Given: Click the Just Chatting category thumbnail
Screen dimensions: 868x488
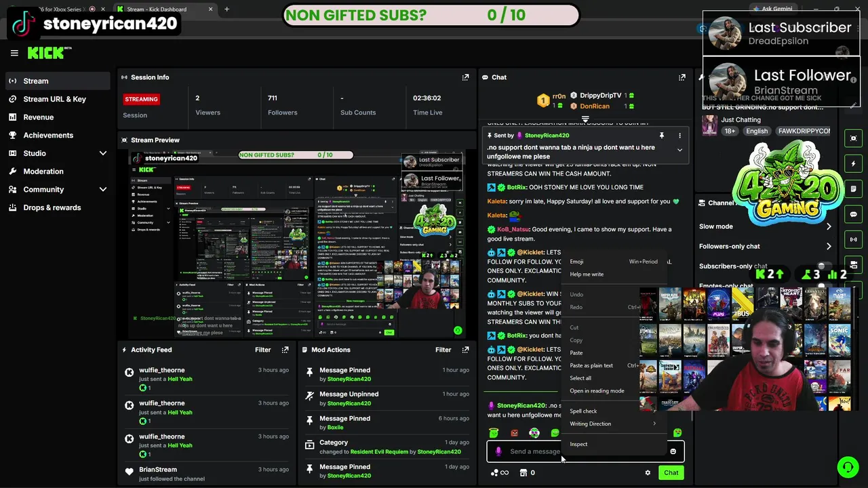Looking at the screenshot, I should click(x=709, y=125).
